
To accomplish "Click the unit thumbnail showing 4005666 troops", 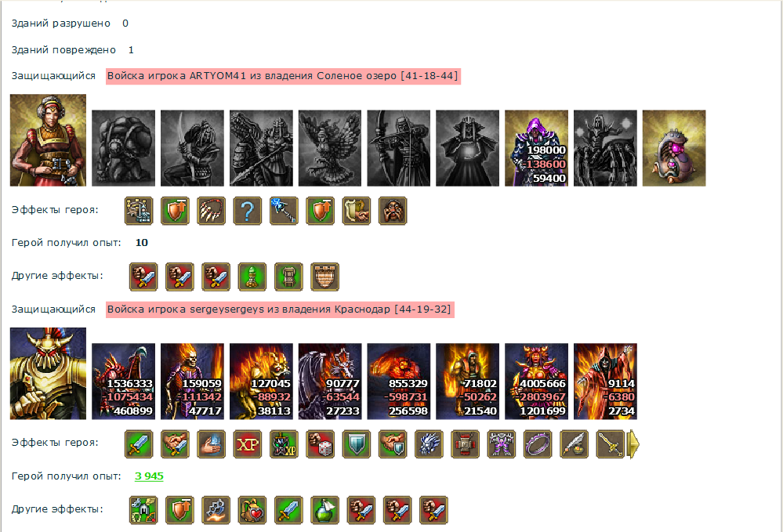I will pyautogui.click(x=536, y=382).
